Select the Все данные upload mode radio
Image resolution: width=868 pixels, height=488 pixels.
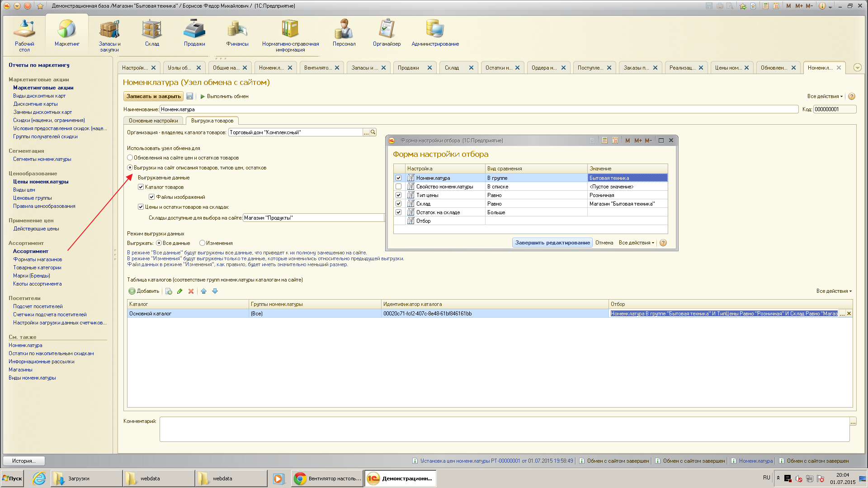point(159,243)
